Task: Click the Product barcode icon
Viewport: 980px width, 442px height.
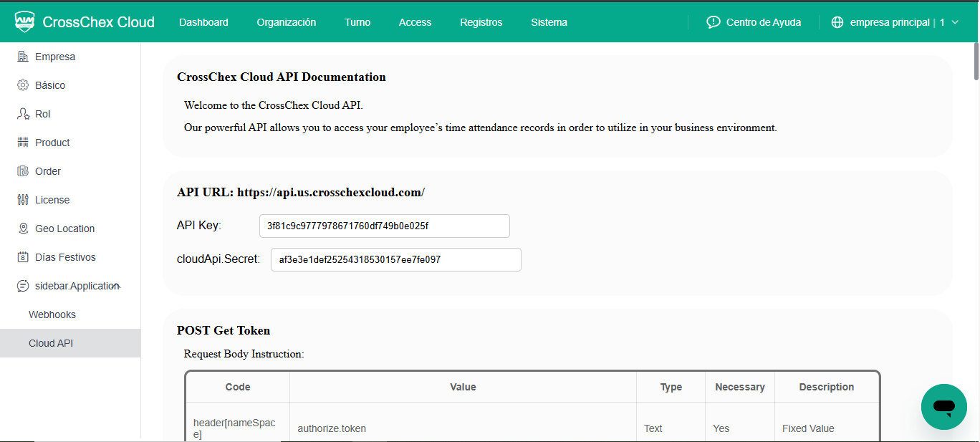Action: pos(23,143)
